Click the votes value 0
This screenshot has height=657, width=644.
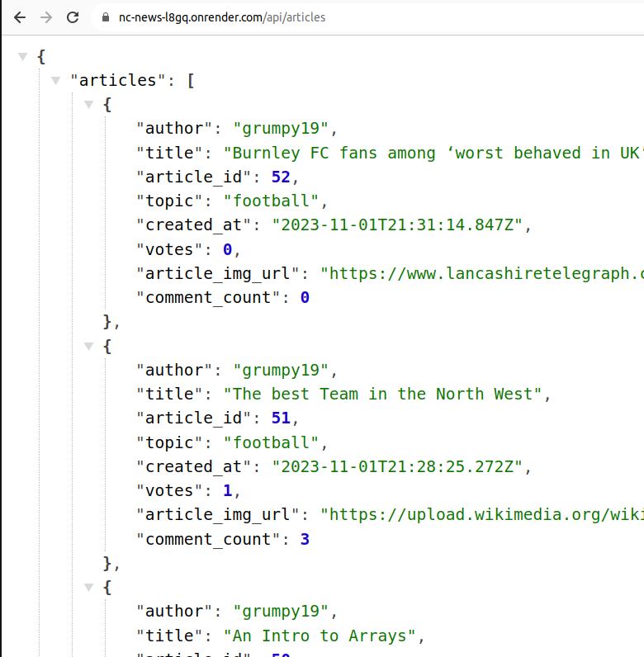pyautogui.click(x=227, y=250)
